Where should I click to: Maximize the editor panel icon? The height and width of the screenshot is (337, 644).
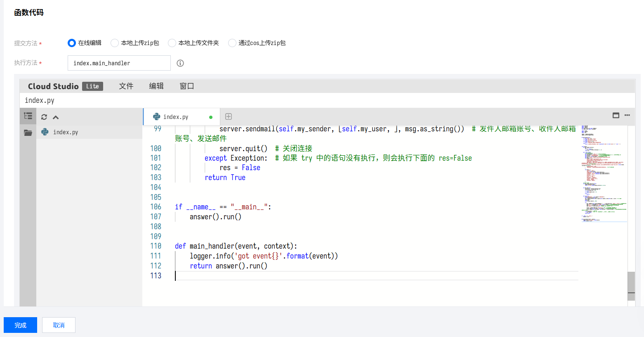[x=616, y=116]
